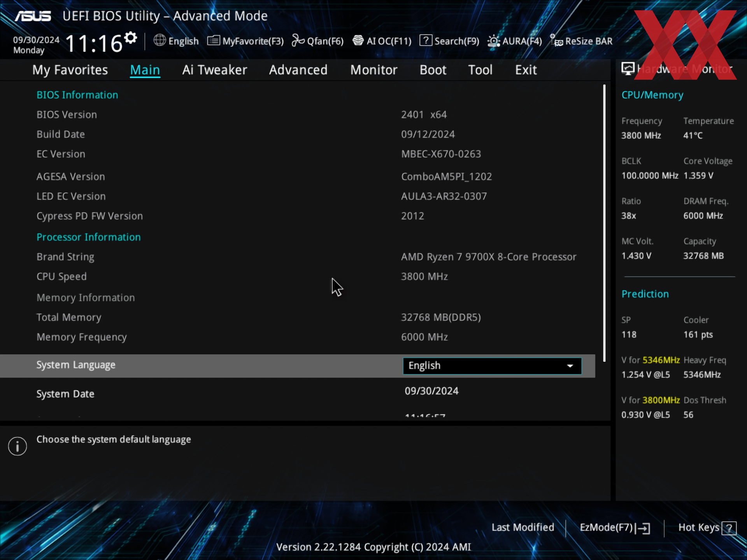
Task: Open AURA(F4) lighting icon
Action: (x=493, y=40)
